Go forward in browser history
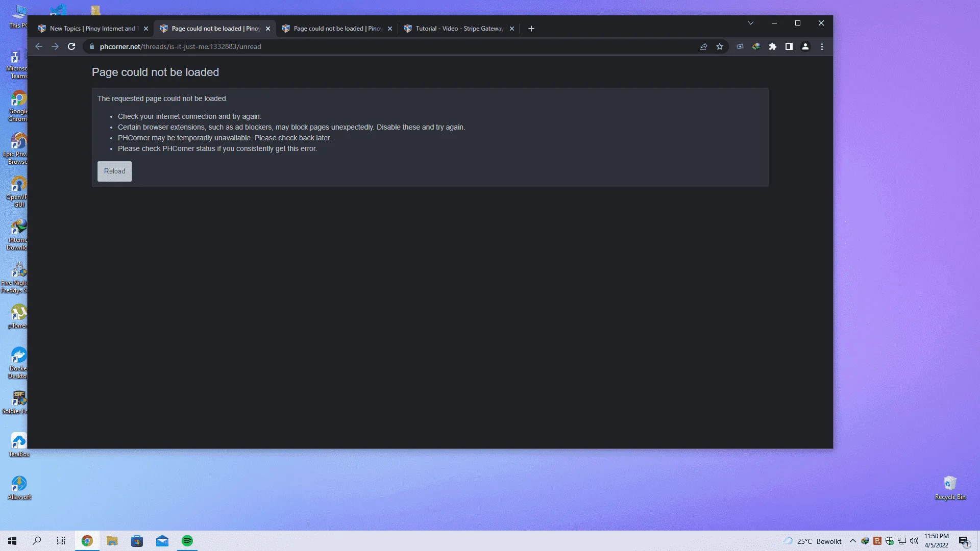The width and height of the screenshot is (980, 551). click(x=55, y=46)
